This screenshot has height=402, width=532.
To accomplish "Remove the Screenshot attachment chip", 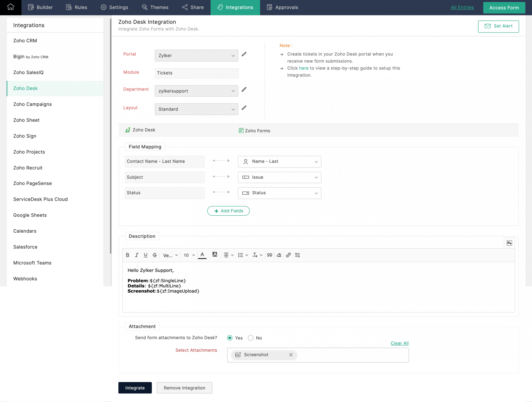I will point(291,355).
